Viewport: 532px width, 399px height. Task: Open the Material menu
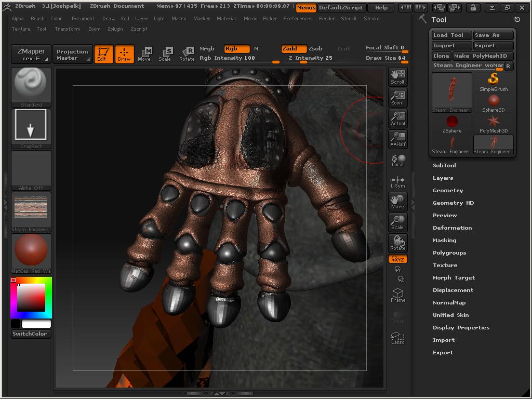[226, 18]
